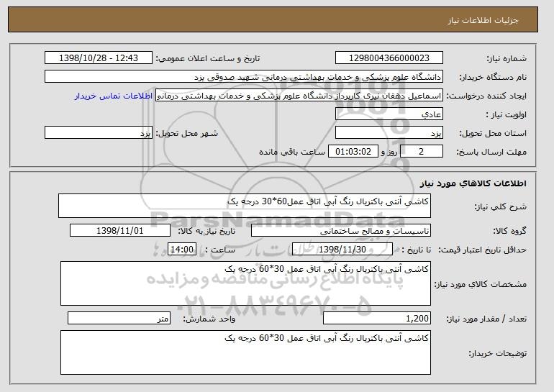Click the delivery province field یزد
The height and width of the screenshot is (392, 554).
(389, 133)
